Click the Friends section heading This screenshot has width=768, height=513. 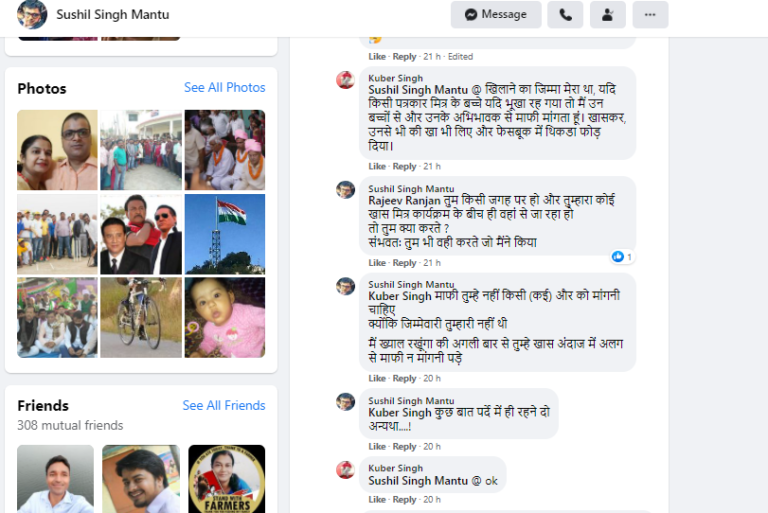[43, 406]
